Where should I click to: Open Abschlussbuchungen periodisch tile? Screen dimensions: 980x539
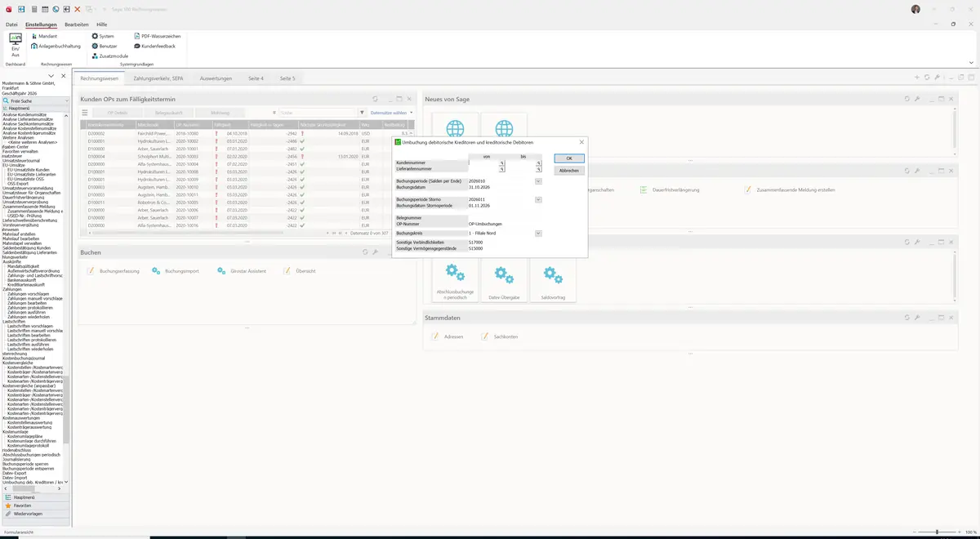455,280
